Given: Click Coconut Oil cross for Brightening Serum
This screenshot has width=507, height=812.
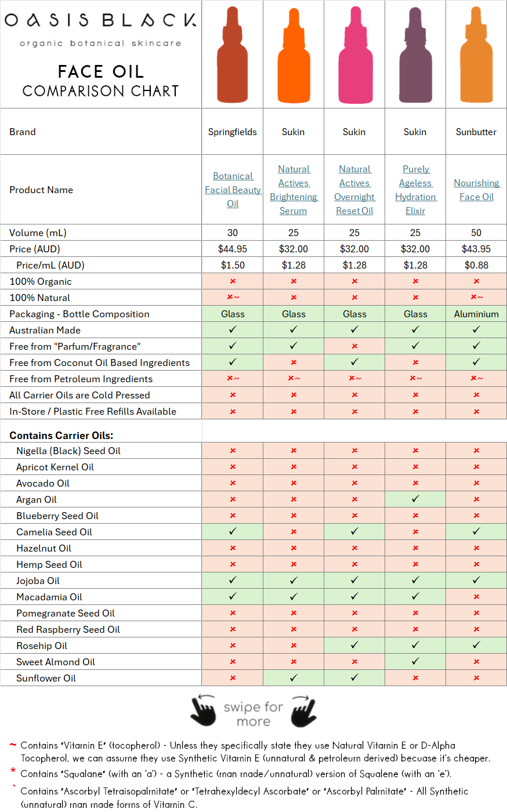Looking at the screenshot, I should (294, 362).
